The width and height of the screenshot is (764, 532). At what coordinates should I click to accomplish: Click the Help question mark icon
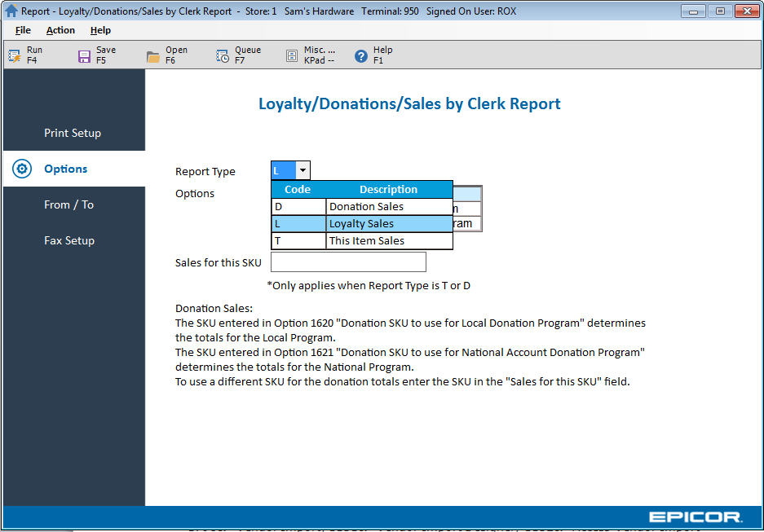click(361, 55)
